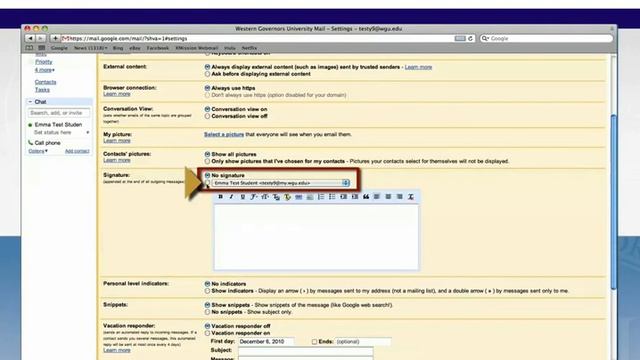Image resolution: width=640 pixels, height=360 pixels.
Task: Select the custom signature radio button
Action: (207, 183)
